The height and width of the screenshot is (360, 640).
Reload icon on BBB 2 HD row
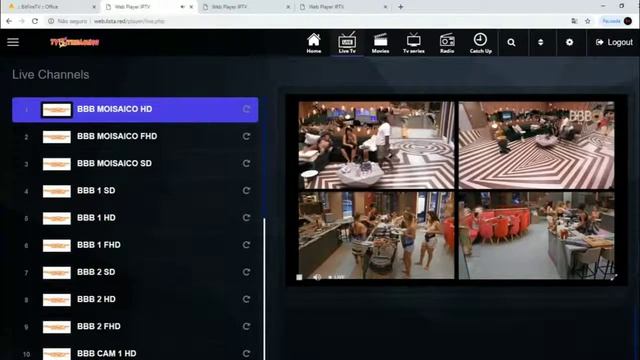246,299
